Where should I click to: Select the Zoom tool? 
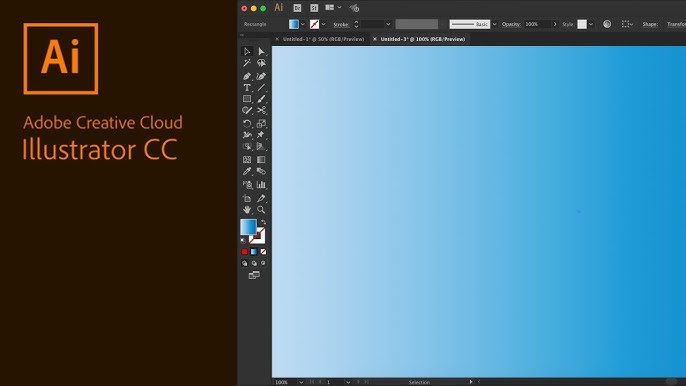261,210
